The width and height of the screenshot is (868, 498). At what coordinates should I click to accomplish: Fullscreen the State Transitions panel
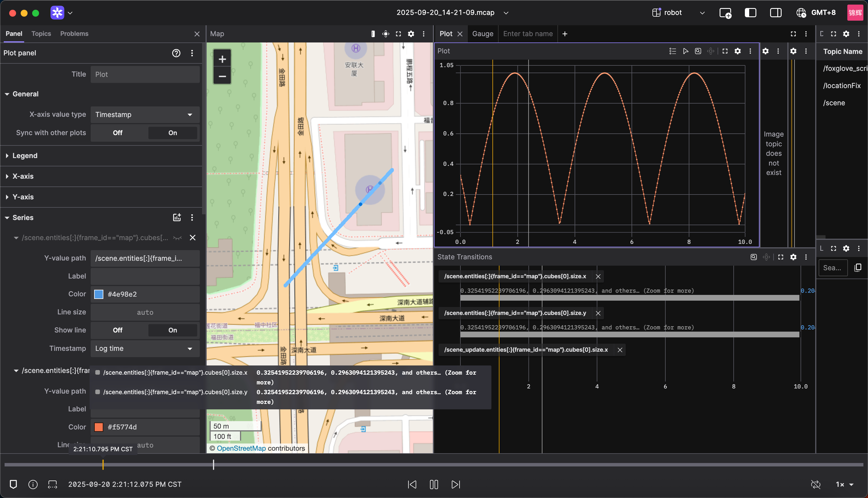pyautogui.click(x=780, y=257)
